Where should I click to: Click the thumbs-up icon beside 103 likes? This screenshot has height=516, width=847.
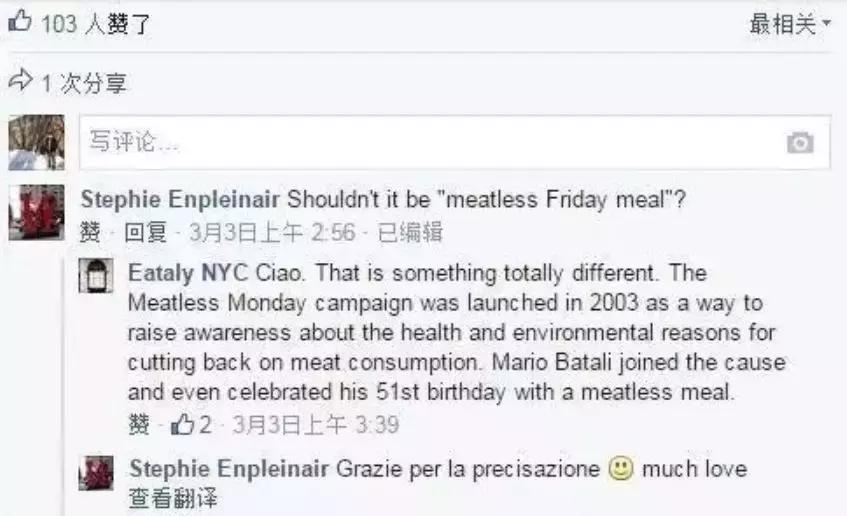coord(20,22)
